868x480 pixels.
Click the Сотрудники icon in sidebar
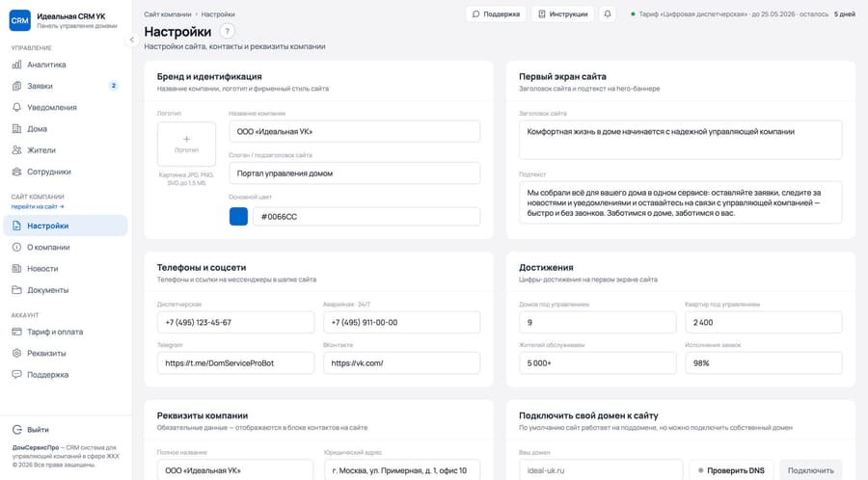(x=16, y=172)
